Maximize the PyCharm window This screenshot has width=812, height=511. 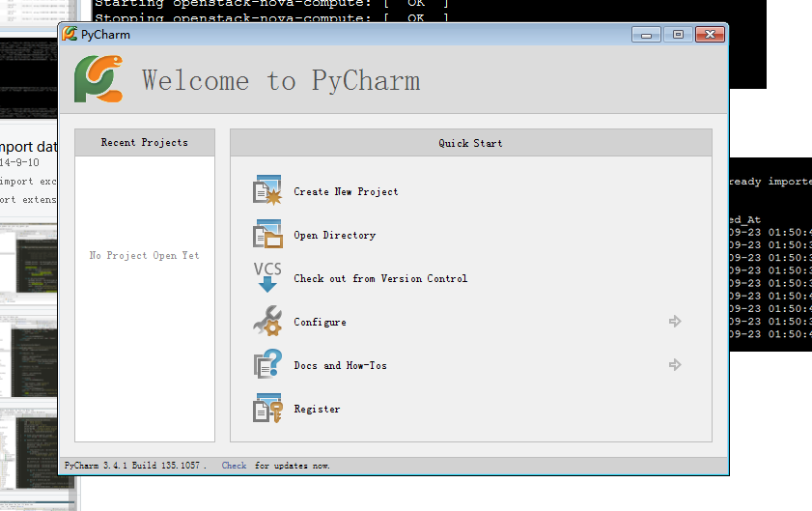[x=678, y=35]
